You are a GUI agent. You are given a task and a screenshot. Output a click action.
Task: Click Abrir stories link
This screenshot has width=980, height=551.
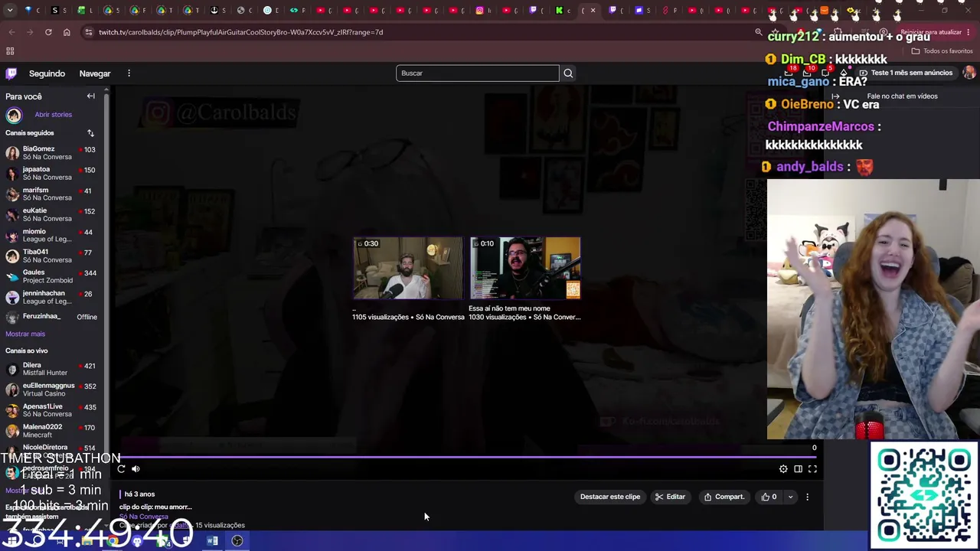pos(53,115)
